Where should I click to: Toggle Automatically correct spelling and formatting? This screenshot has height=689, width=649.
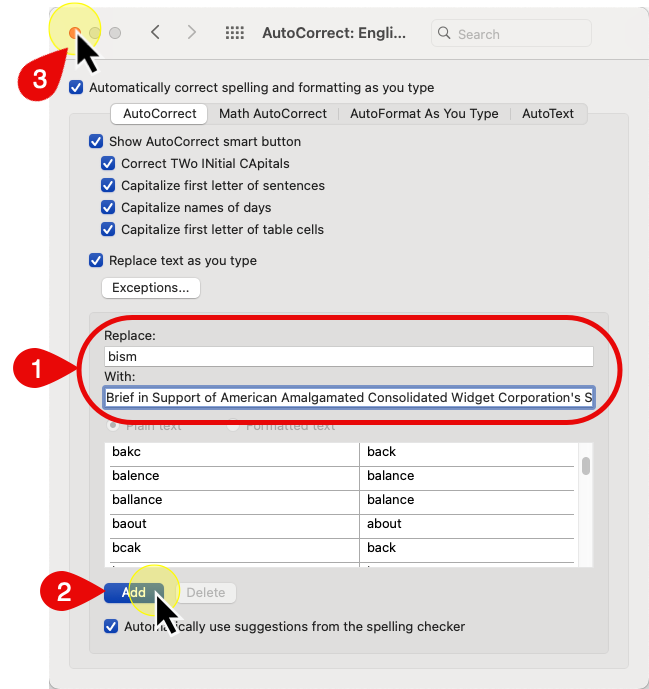click(76, 87)
